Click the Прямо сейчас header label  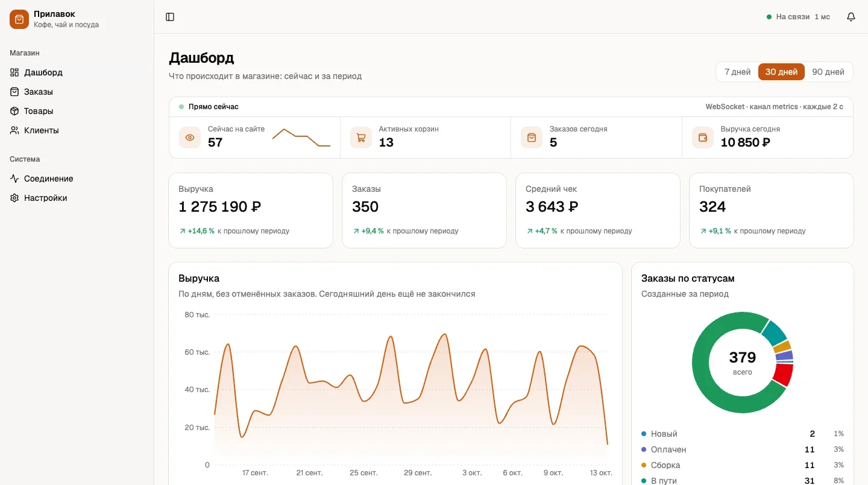pyautogui.click(x=213, y=107)
